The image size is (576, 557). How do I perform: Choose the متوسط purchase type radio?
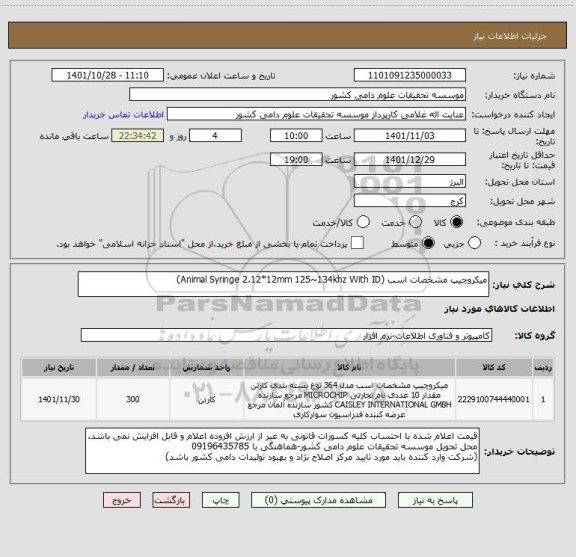[428, 243]
